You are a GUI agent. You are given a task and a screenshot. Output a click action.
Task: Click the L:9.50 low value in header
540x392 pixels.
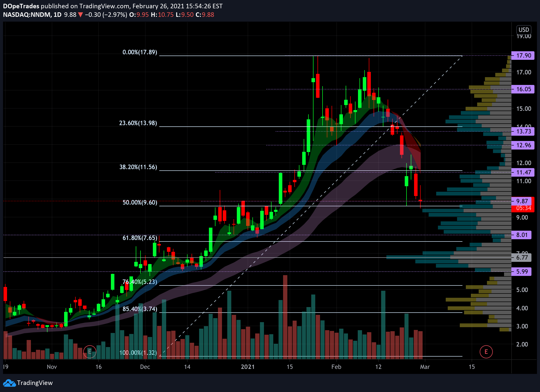pos(185,15)
